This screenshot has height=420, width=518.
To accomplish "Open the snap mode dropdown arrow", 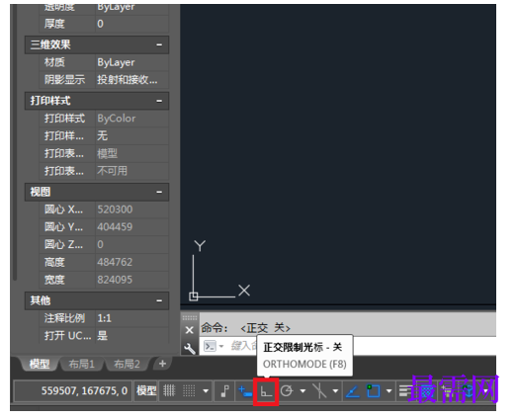I will 206,391.
